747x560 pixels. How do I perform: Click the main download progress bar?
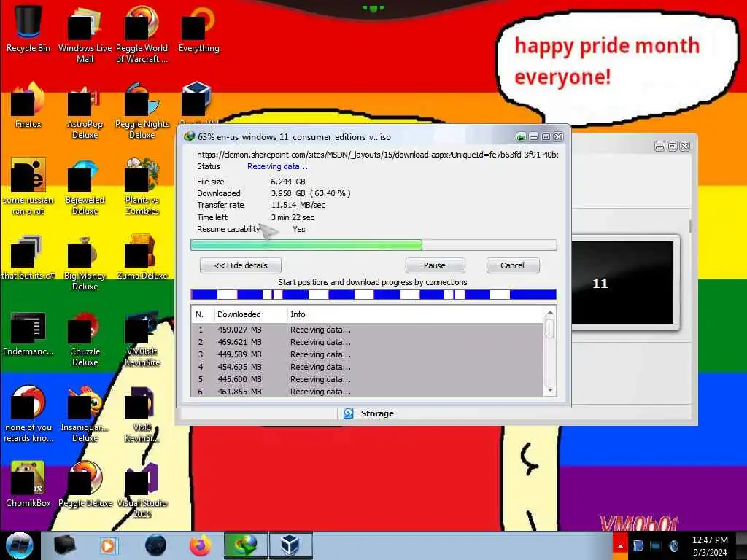pos(373,245)
